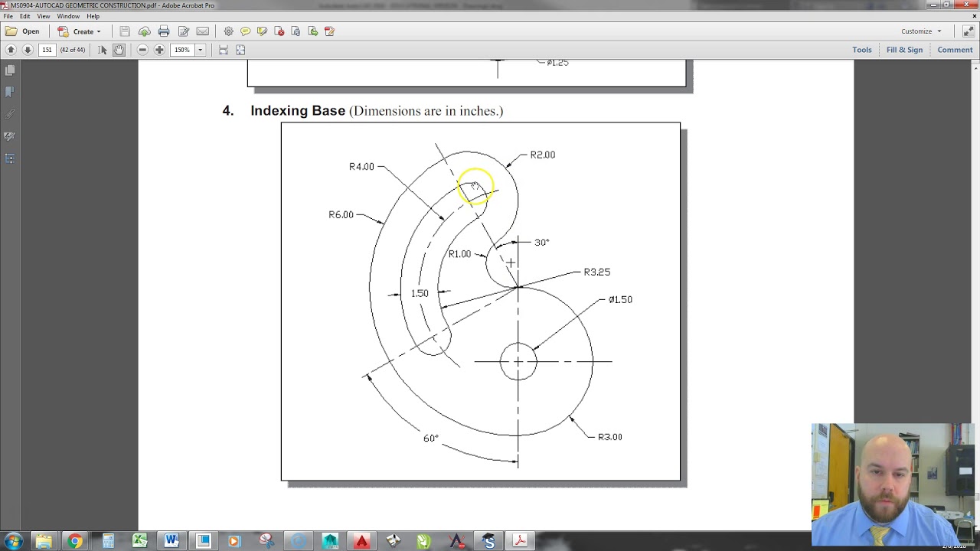
Task: Click the R3.00 dimension label
Action: pos(610,437)
